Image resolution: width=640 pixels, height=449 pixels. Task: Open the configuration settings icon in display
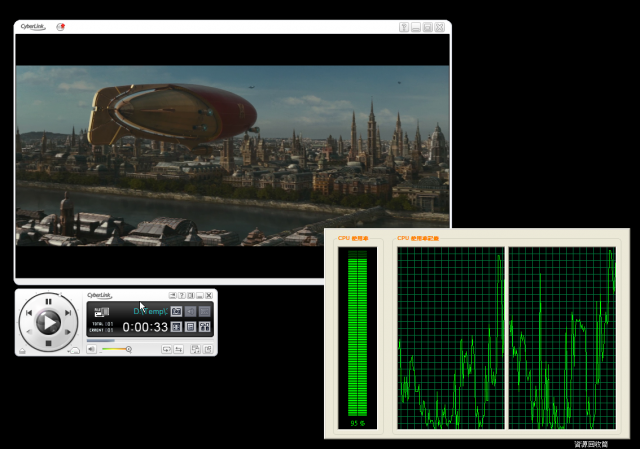click(204, 327)
